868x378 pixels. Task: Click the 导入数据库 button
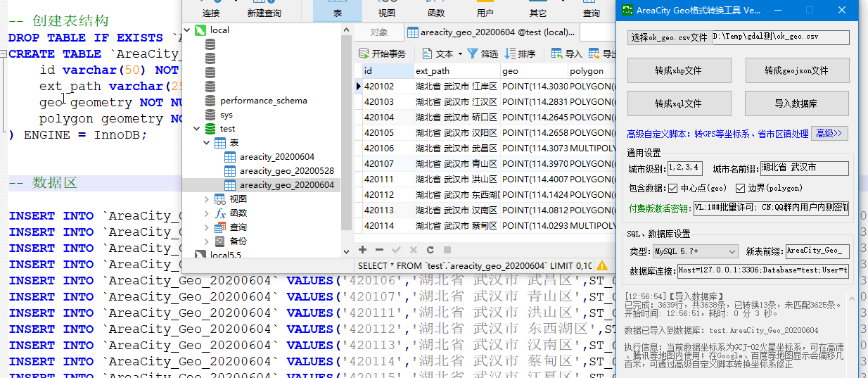(x=796, y=103)
